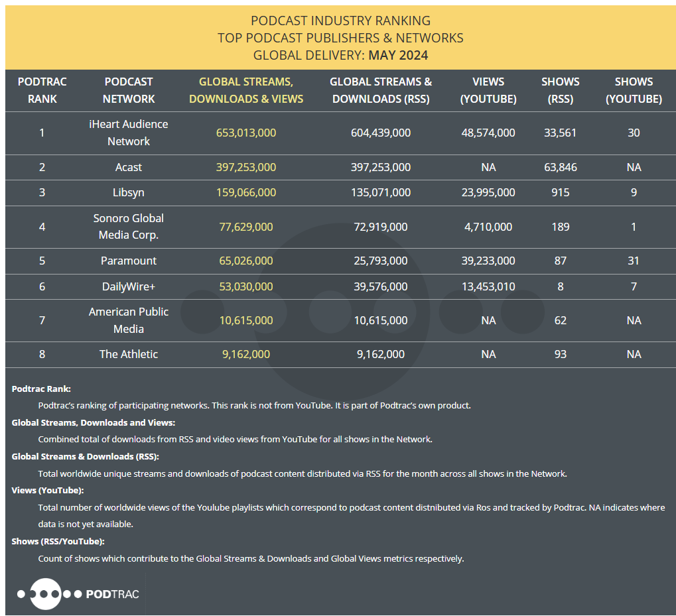Click Global Streams & Downloads (RSS): footnote heading
This screenshot has height=616, width=676.
(85, 456)
